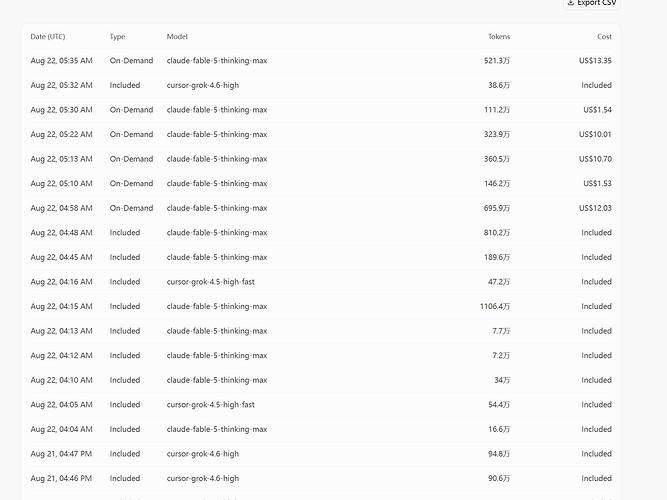The height and width of the screenshot is (500, 667).
Task: Click the date Aug 22, 05:13 AM
Action: click(x=61, y=159)
